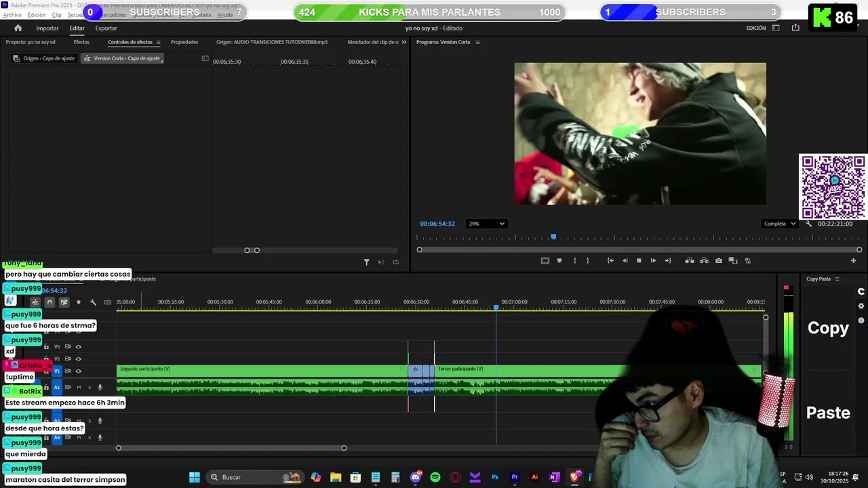Screen dimensions: 868x488
Task: Toggle V1 track output eye
Action: pyautogui.click(x=78, y=371)
